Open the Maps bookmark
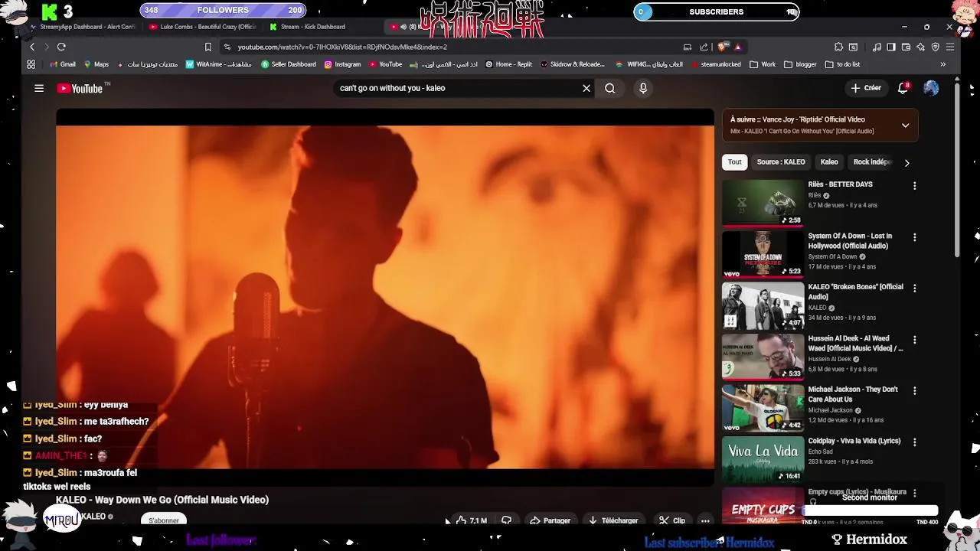980x551 pixels. (x=96, y=64)
